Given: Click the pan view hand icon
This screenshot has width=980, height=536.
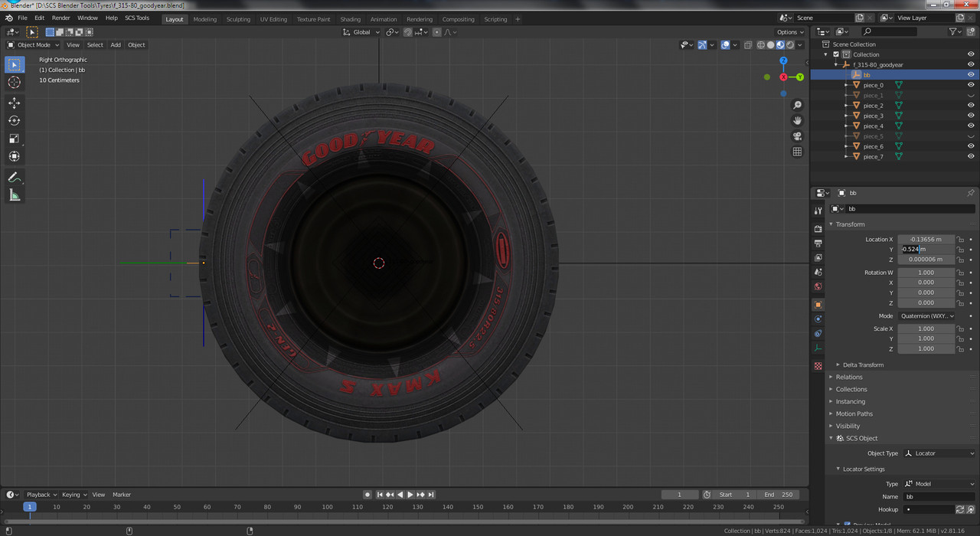Looking at the screenshot, I should (797, 120).
